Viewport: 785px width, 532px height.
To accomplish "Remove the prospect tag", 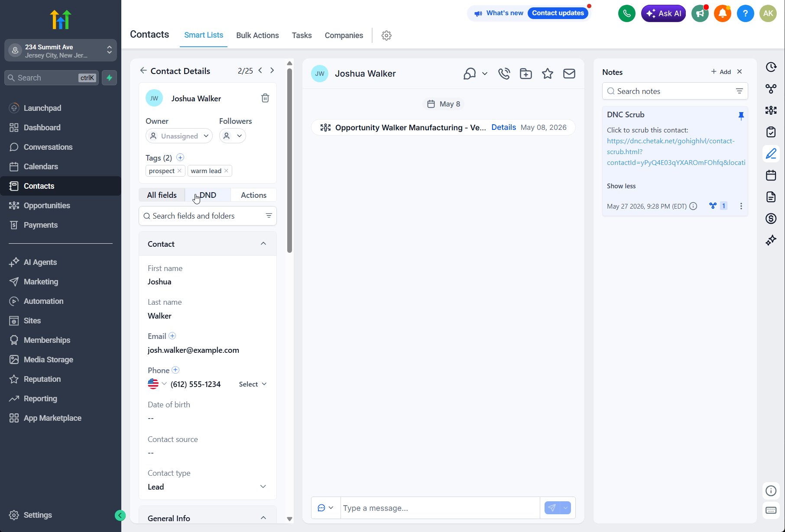I will pos(179,171).
